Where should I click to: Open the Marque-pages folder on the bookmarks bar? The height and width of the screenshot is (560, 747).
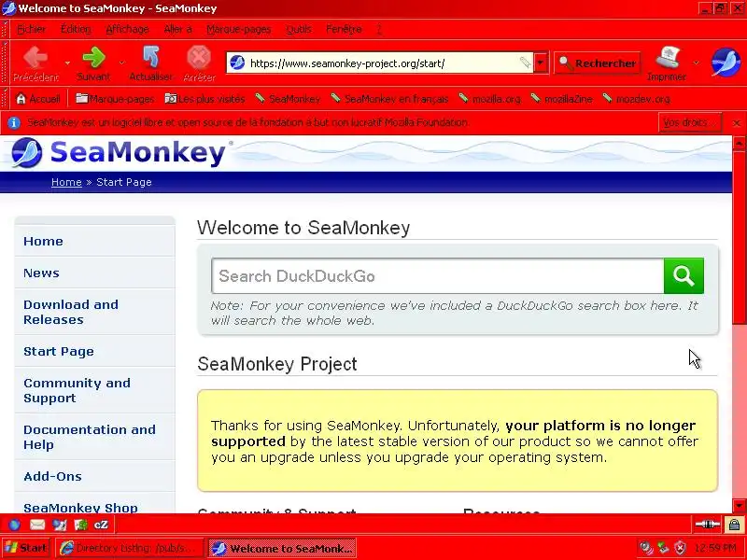tap(115, 99)
